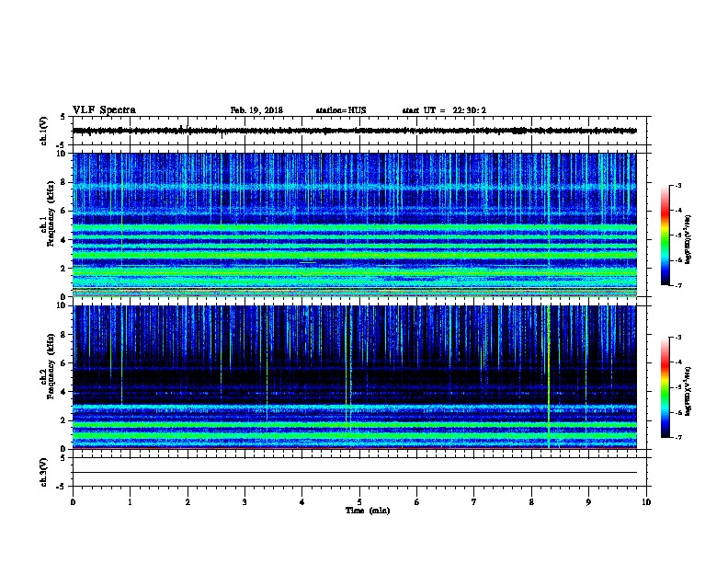This screenshot has width=728, height=563.
Task: Click inside the ch.2 spectrogram panel
Action: pos(355,377)
